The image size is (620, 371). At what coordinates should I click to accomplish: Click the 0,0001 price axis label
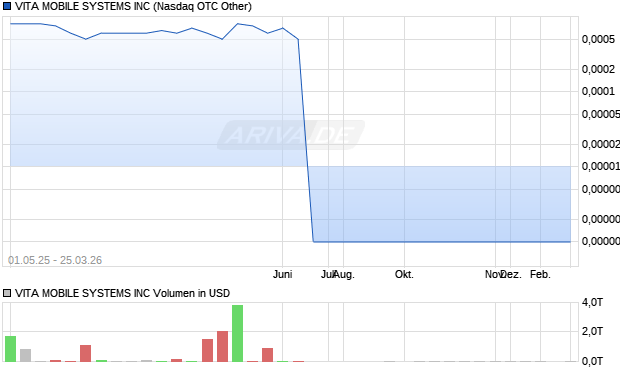pos(598,91)
